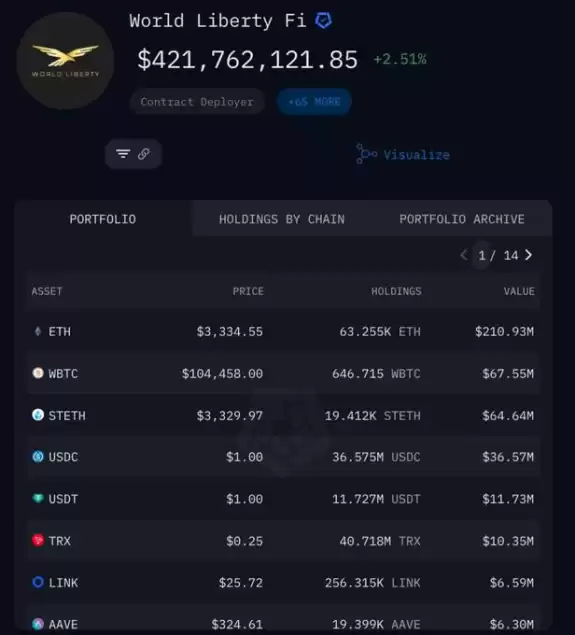Open the filter icon

coord(123,154)
